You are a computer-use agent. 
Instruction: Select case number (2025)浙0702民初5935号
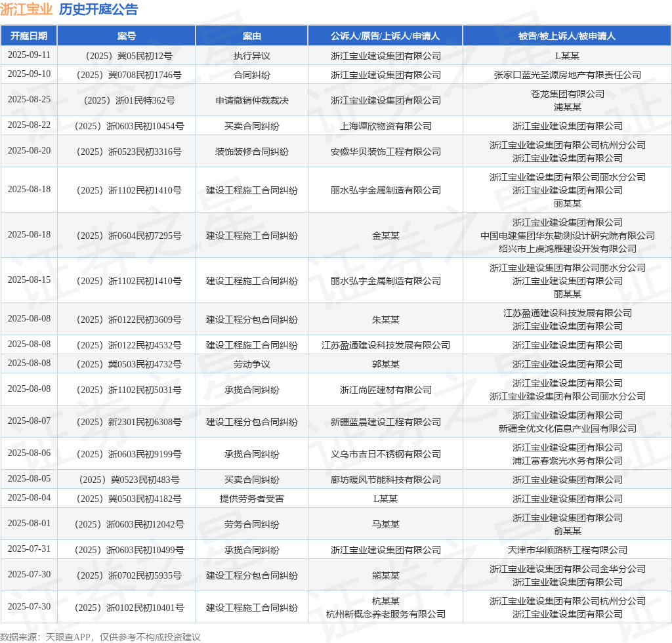pyautogui.click(x=129, y=575)
